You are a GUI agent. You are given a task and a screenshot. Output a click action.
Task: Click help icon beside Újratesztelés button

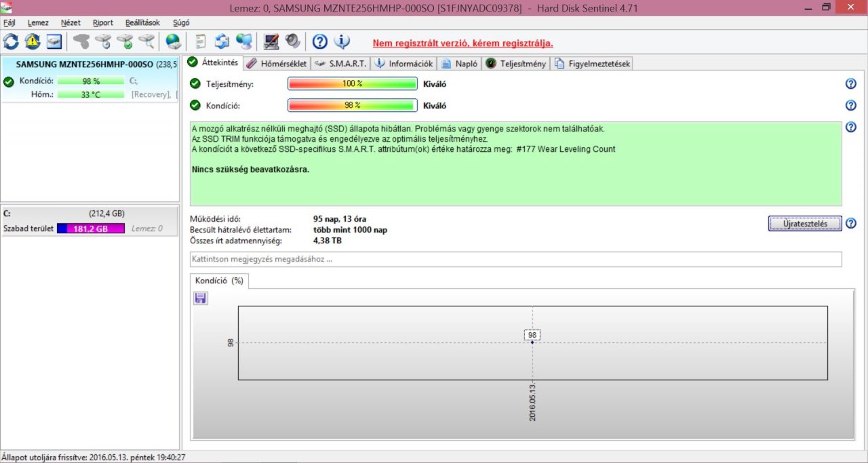coord(851,223)
